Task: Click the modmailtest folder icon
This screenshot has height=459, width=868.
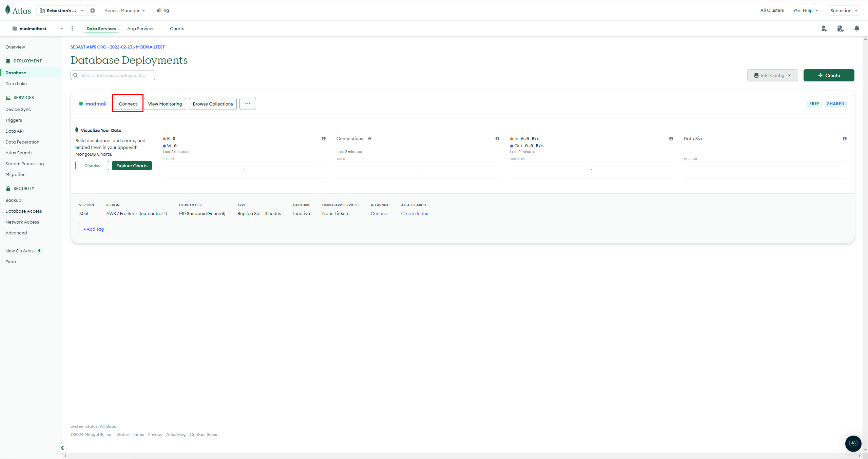Action: (15, 28)
